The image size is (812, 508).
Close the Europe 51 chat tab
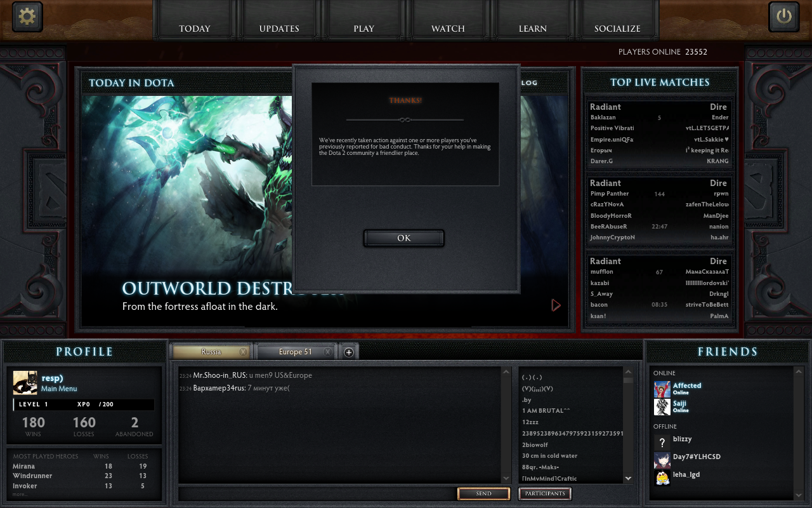327,352
